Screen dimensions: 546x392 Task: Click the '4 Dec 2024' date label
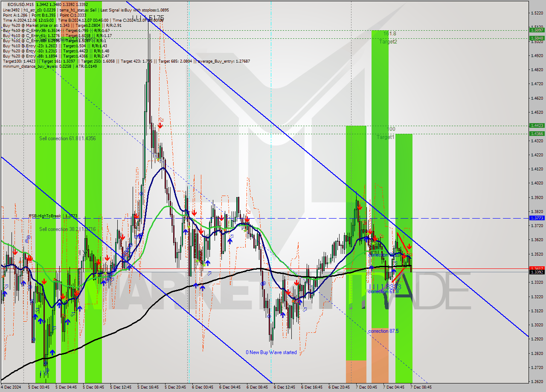click(11, 387)
